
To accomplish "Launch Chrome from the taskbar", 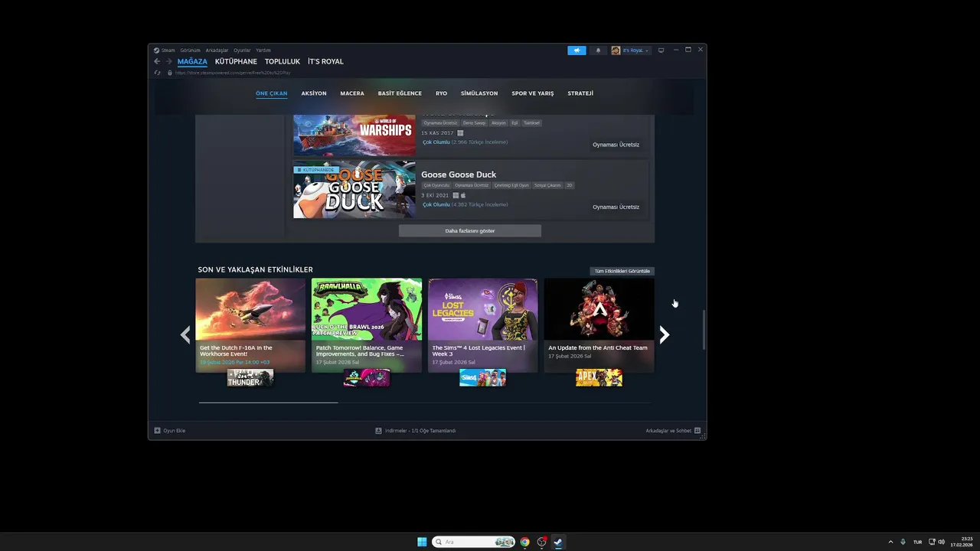I will pyautogui.click(x=524, y=542).
